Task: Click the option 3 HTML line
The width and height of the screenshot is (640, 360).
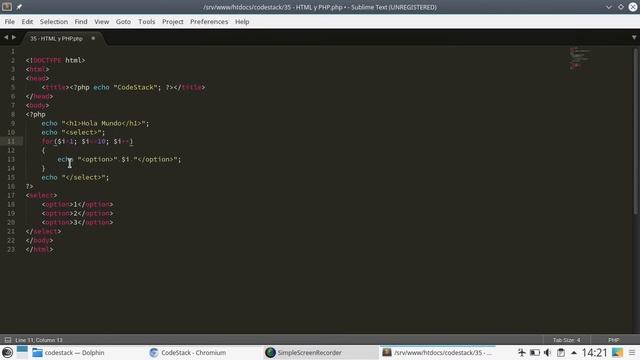Action: tap(77, 222)
